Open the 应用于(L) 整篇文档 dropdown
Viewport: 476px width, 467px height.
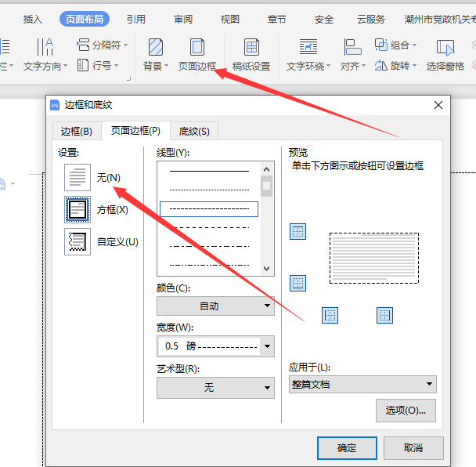[x=362, y=385]
